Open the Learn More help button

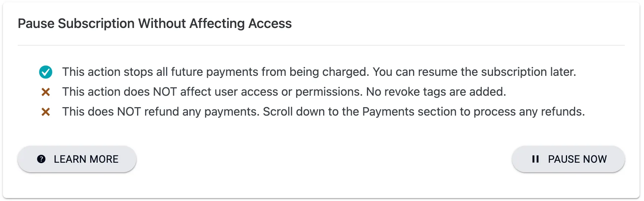point(77,159)
